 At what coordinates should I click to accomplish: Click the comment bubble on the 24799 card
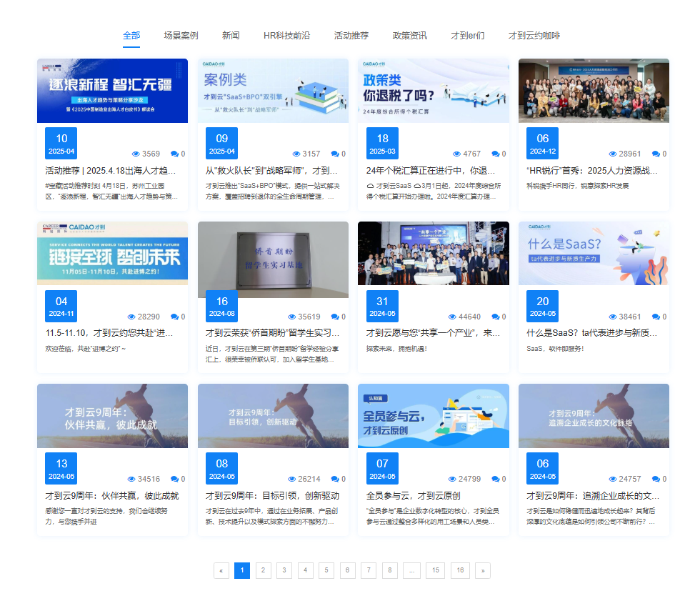496,480
